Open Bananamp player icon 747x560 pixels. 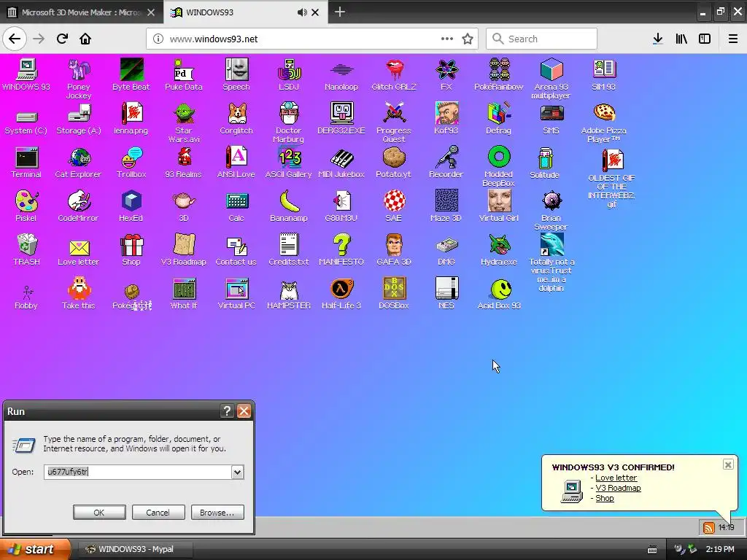point(289,201)
